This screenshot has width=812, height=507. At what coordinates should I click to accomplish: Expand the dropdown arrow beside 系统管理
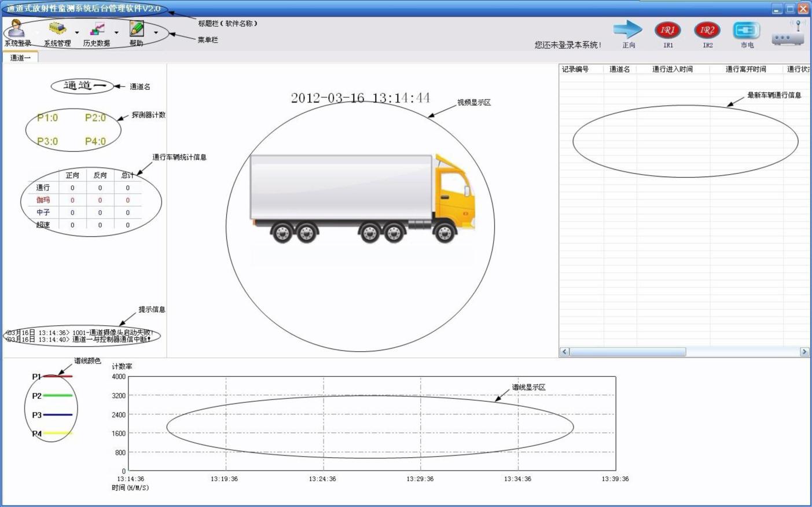pos(77,33)
